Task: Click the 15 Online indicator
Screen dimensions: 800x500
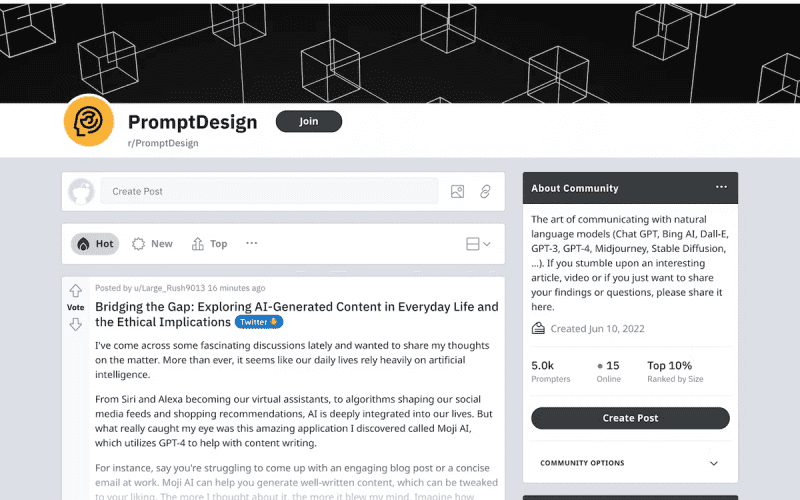Action: pos(609,371)
